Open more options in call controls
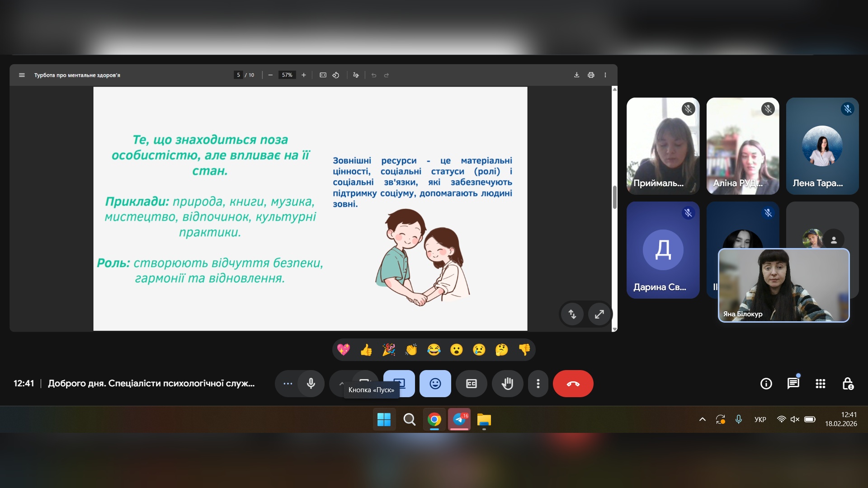 [x=538, y=384]
